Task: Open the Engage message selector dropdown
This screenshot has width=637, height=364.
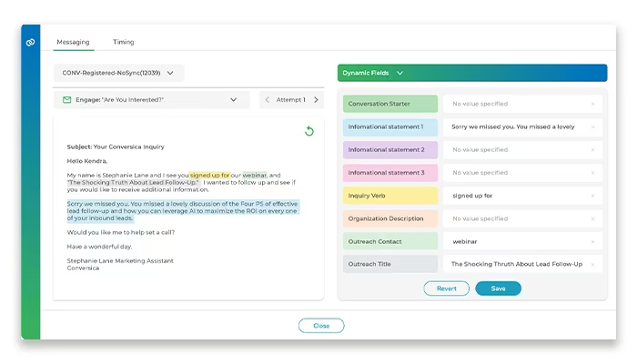Action: pos(151,99)
